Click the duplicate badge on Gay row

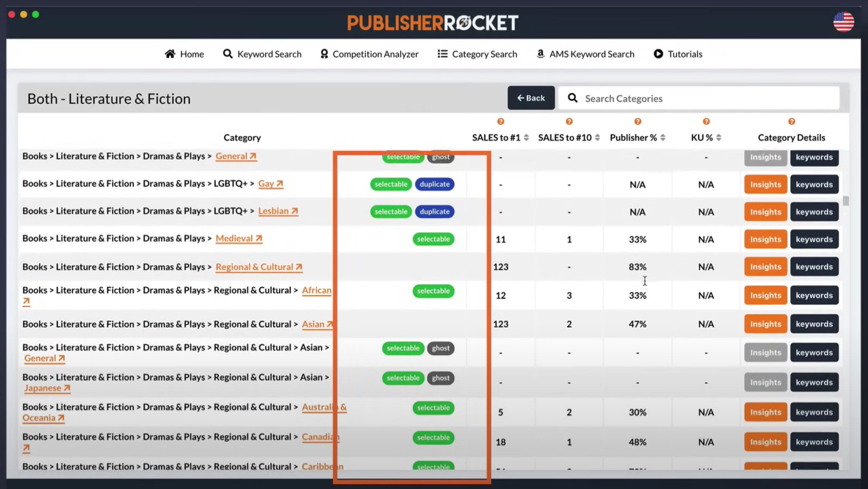pyautogui.click(x=434, y=184)
